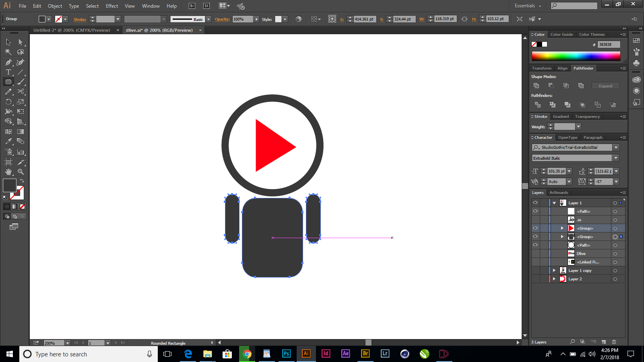Open the Opacity value dropdown
Image resolution: width=644 pixels, height=362 pixels.
pyautogui.click(x=256, y=19)
